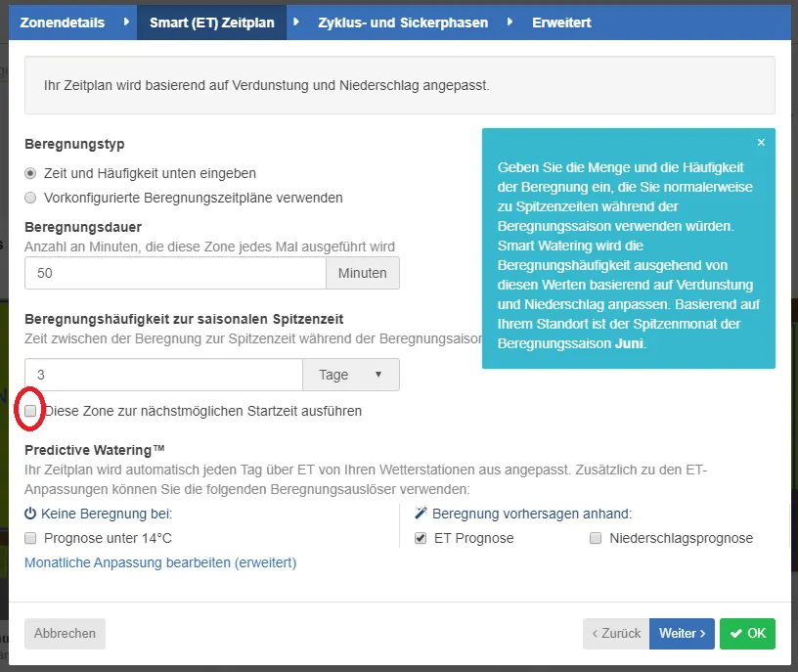Enable the 'Niederschlagsprognose' checkbox
This screenshot has width=798, height=672.
click(596, 538)
